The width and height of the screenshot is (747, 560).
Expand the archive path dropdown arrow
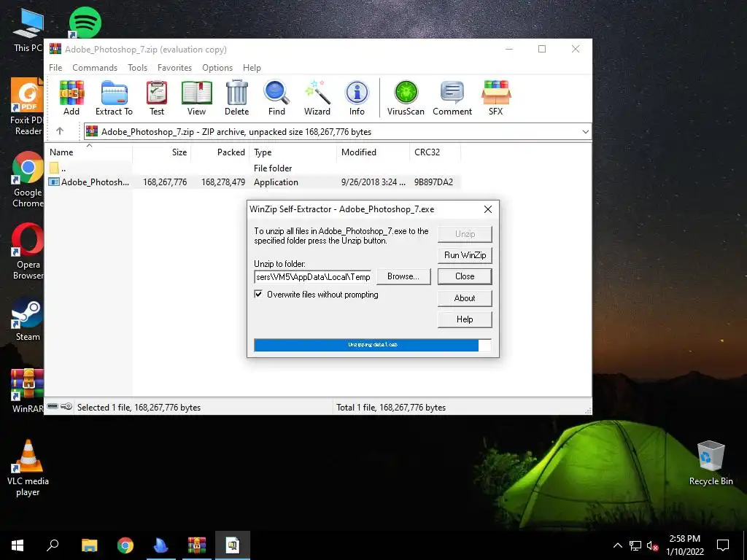pos(585,132)
